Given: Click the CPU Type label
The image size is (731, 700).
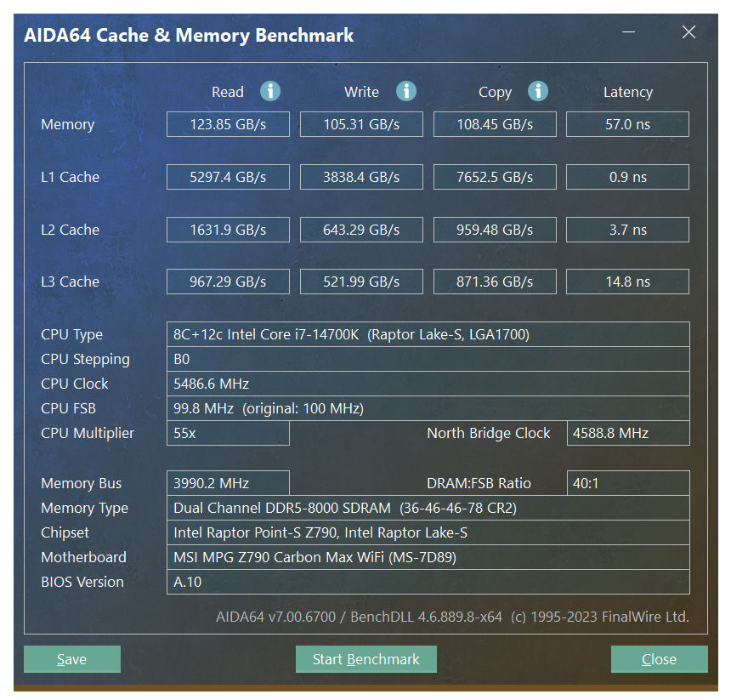Looking at the screenshot, I should tap(71, 335).
